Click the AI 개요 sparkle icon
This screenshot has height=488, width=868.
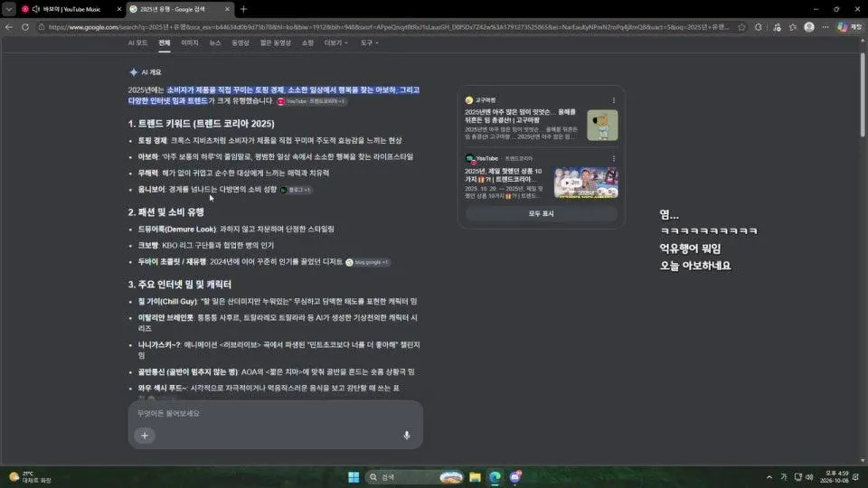134,72
